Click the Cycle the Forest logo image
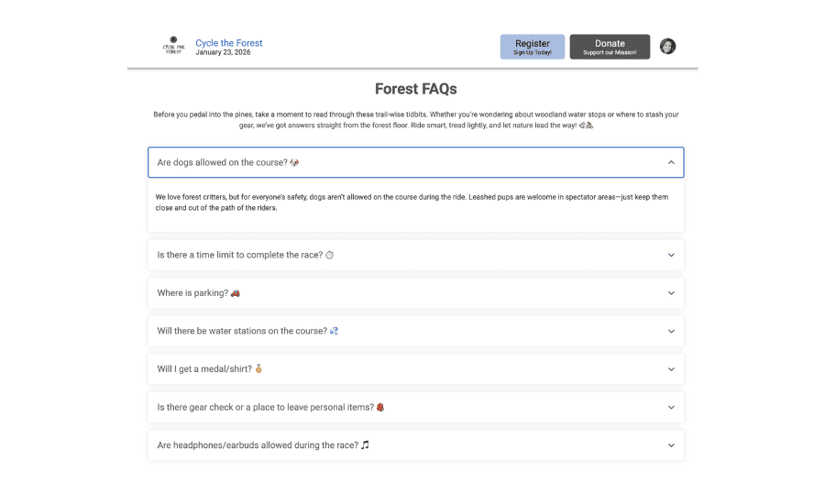The image size is (825, 504). click(173, 45)
